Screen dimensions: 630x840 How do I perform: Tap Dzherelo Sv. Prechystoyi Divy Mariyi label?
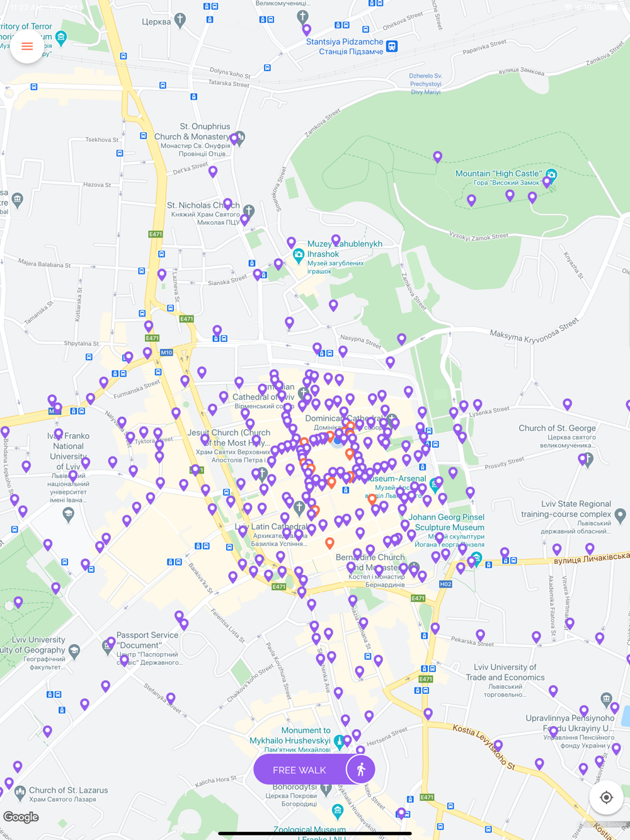pos(425,84)
